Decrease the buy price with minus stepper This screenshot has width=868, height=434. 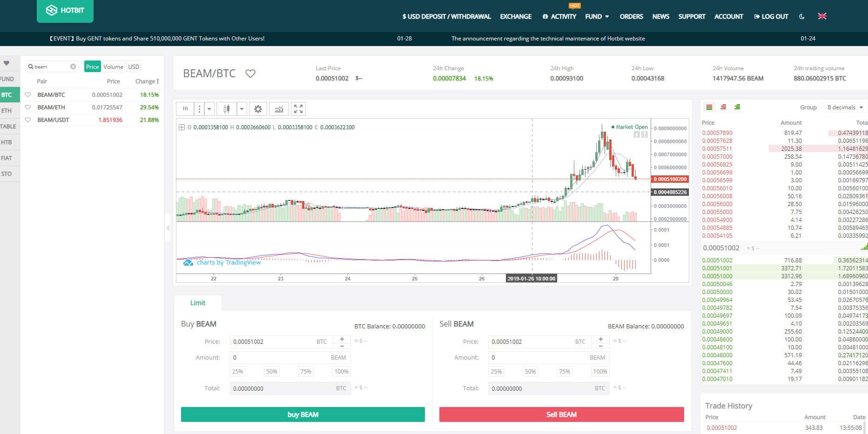pos(342,345)
